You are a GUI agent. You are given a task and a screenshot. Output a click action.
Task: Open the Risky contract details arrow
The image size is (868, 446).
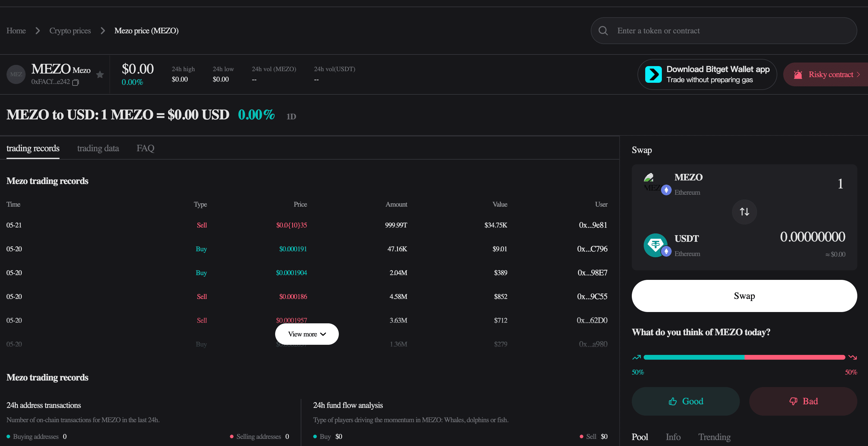(858, 74)
